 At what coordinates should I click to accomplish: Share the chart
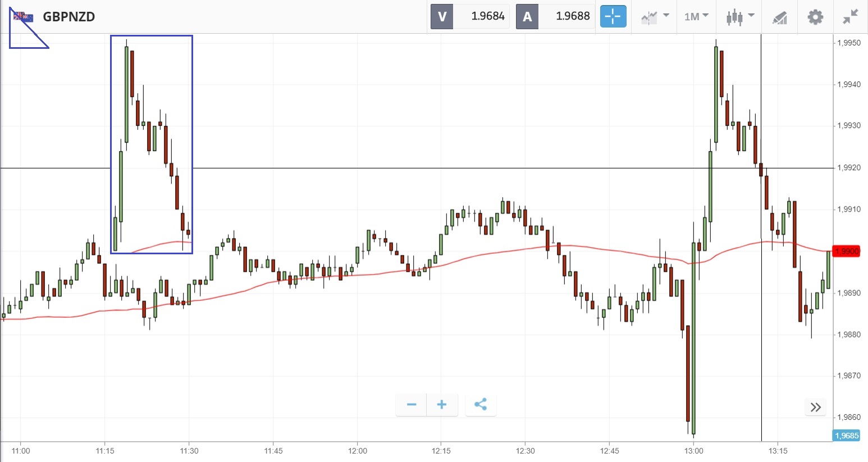481,405
